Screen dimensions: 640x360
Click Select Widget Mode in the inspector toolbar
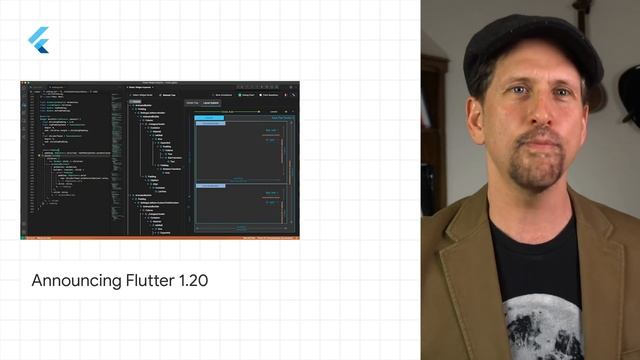tap(142, 95)
